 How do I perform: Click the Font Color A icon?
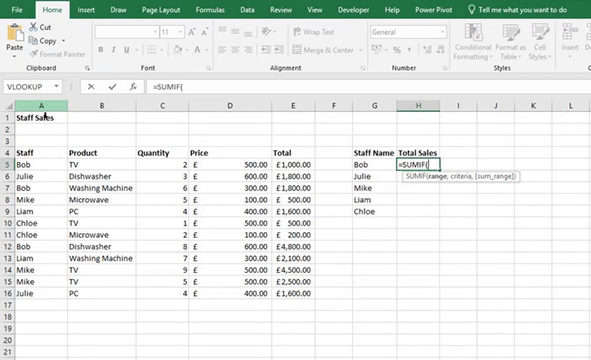coord(197,49)
